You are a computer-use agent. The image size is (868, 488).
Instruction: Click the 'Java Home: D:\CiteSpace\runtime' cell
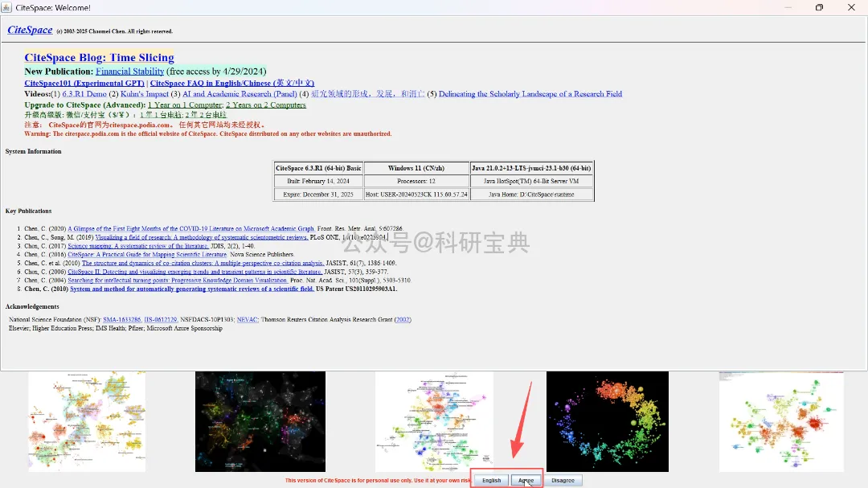[531, 195]
